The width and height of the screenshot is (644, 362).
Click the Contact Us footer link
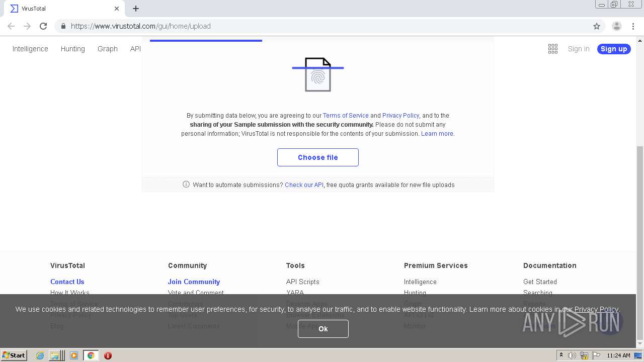67,282
